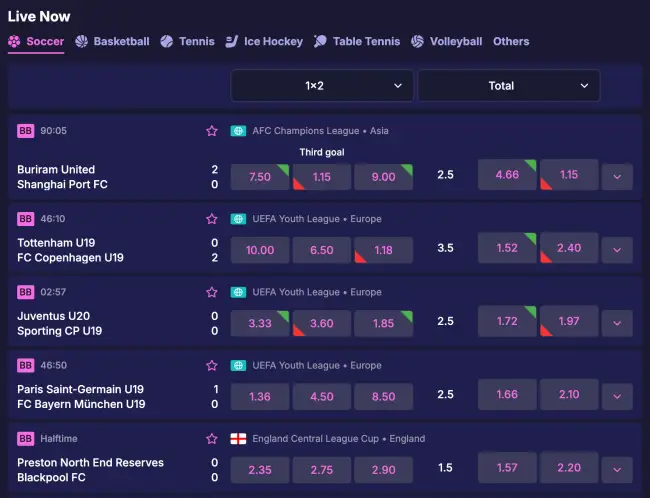The image size is (650, 498).
Task: Click the Basketball sport icon
Action: [82, 42]
